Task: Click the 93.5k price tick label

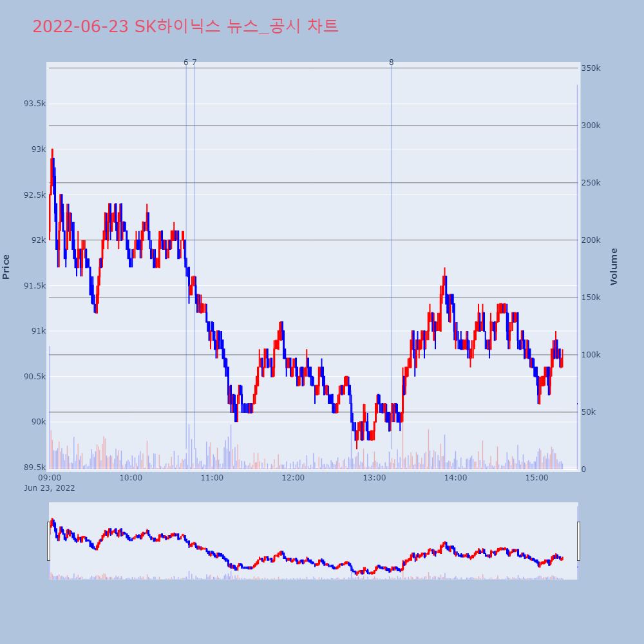Action: (x=35, y=104)
